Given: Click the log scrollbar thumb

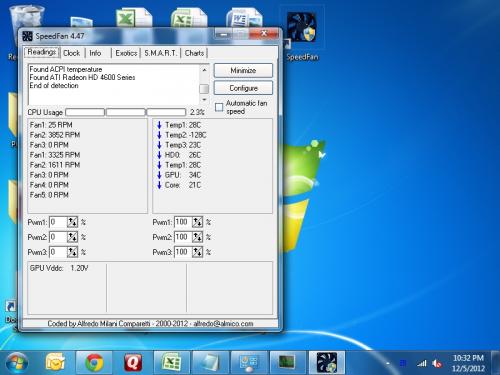Looking at the screenshot, I should click(x=204, y=89).
